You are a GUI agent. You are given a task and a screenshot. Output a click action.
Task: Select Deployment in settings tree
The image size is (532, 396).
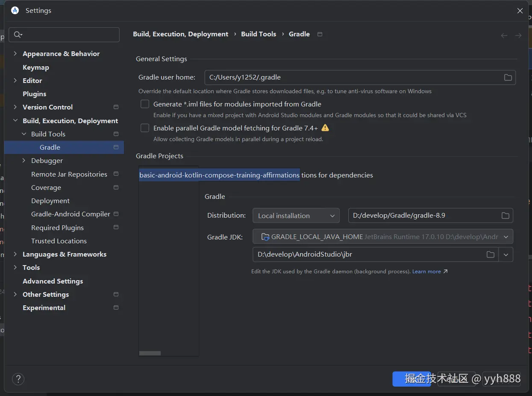click(x=50, y=201)
